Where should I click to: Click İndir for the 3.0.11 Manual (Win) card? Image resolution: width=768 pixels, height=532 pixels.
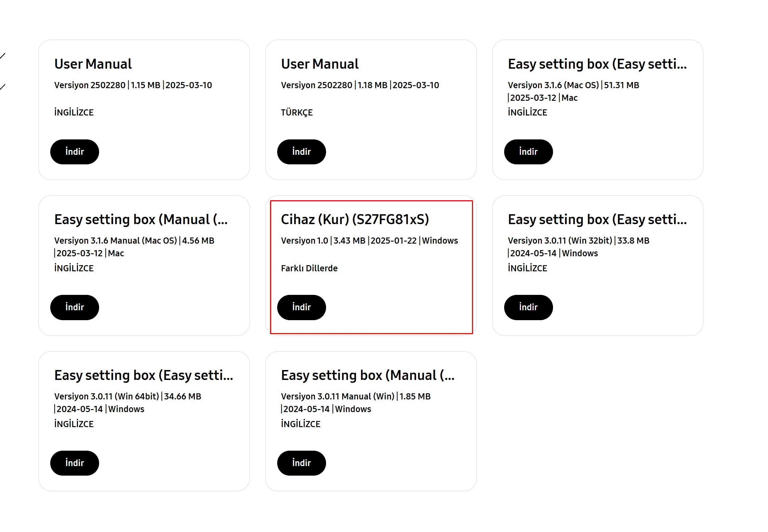click(x=301, y=463)
